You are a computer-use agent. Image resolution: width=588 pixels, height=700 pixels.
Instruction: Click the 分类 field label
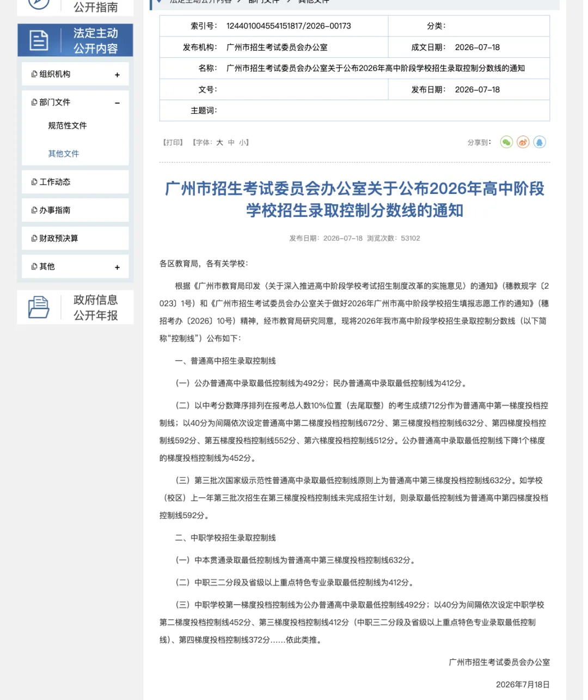pyautogui.click(x=436, y=26)
